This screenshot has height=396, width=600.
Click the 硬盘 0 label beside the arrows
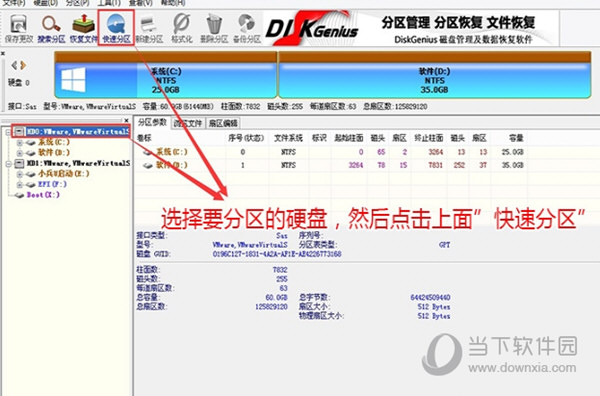[x=19, y=83]
